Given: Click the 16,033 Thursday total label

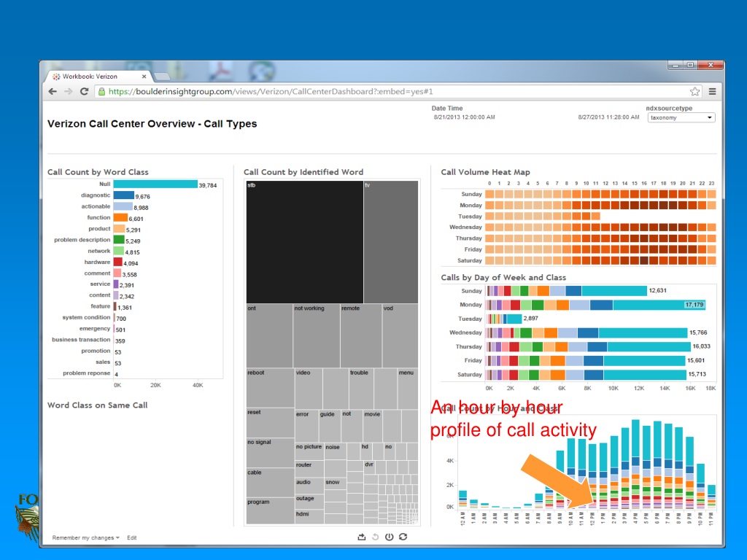Looking at the screenshot, I should [701, 346].
